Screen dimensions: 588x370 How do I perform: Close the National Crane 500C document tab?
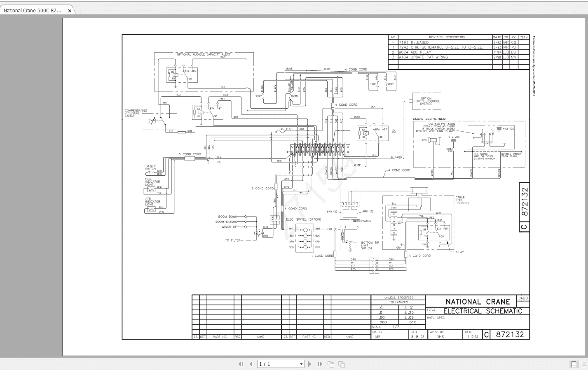point(70,11)
